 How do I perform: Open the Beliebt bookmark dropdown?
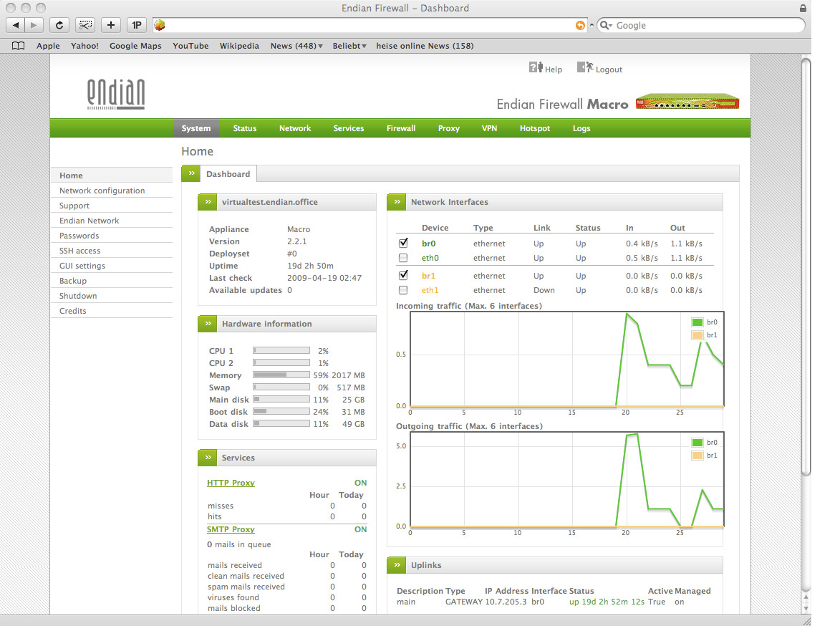click(x=349, y=46)
